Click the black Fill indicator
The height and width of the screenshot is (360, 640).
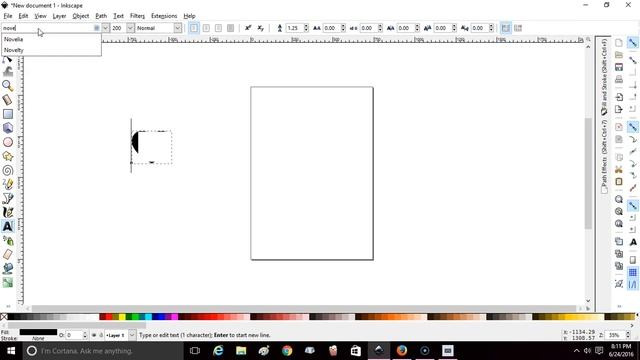click(38, 332)
